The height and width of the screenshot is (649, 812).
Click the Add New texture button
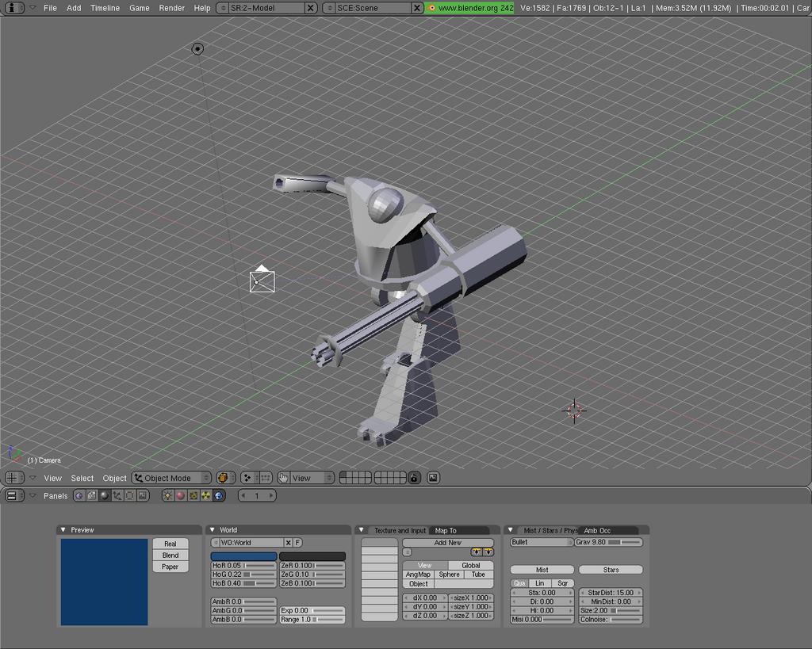tap(447, 542)
